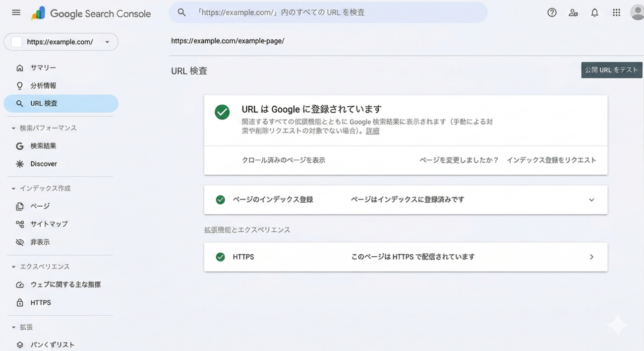Open the 詳細 link

coord(372,131)
